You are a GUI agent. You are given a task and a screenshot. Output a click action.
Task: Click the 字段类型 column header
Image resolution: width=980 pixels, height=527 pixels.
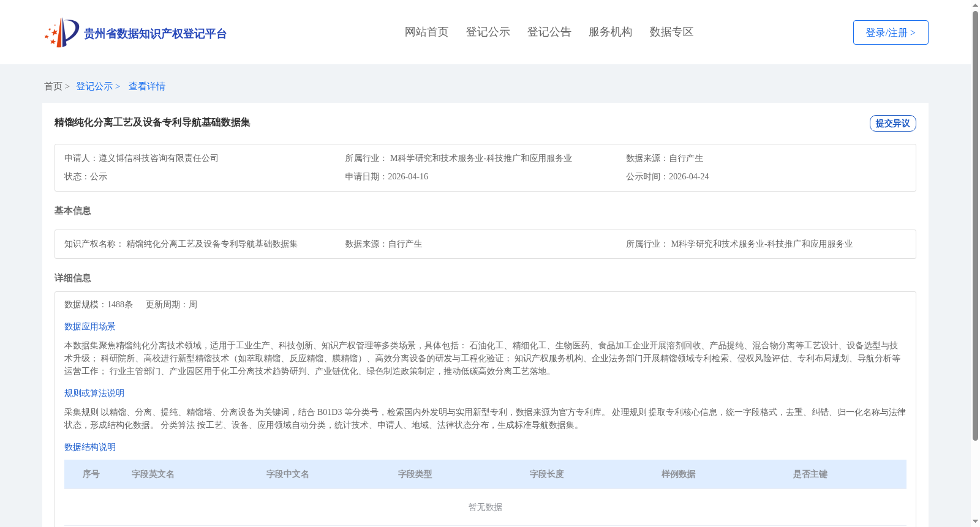click(415, 474)
